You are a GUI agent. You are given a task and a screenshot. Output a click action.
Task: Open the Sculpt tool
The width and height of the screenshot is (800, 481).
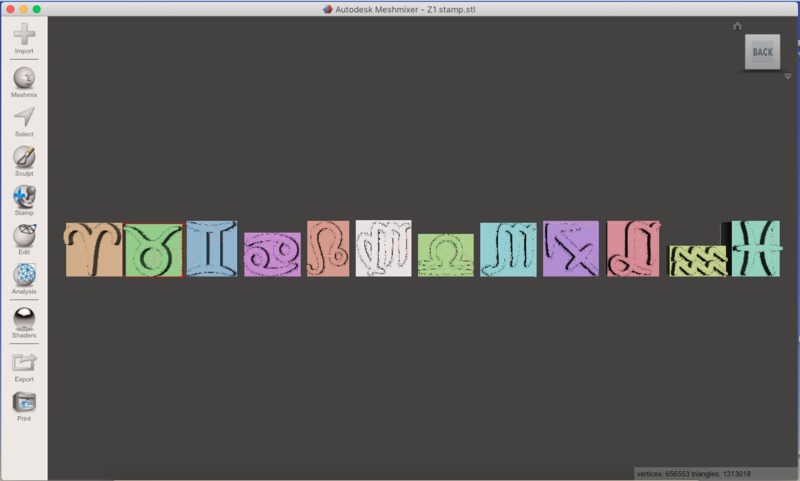pyautogui.click(x=24, y=157)
